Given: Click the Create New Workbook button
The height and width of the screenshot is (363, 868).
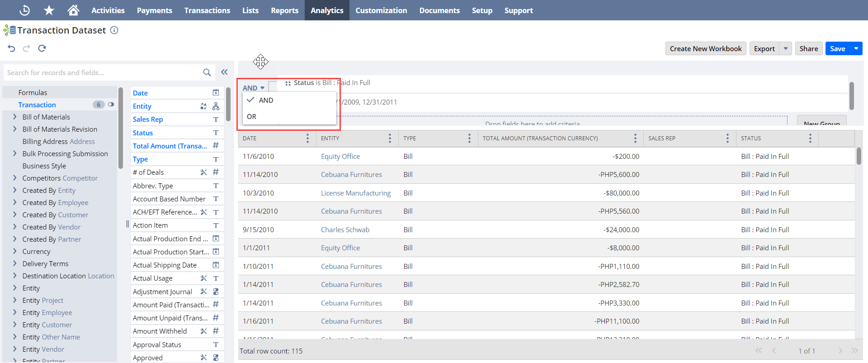Looking at the screenshot, I should tap(706, 48).
